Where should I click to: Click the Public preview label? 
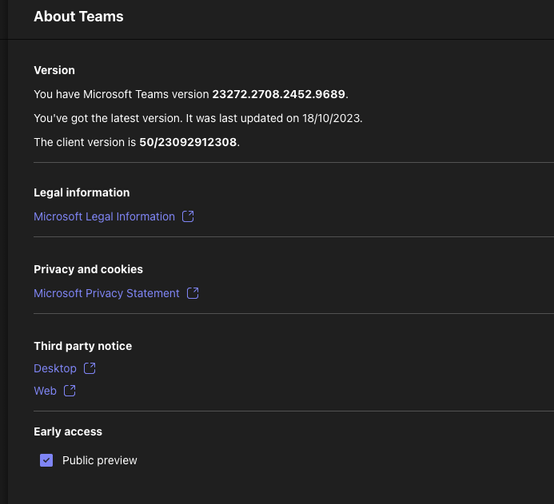click(100, 460)
